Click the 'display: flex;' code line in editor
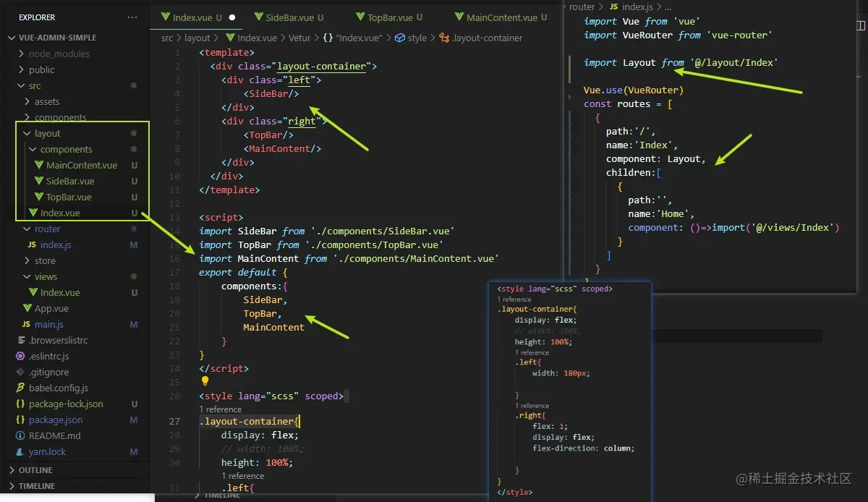The image size is (868, 502). (x=260, y=435)
